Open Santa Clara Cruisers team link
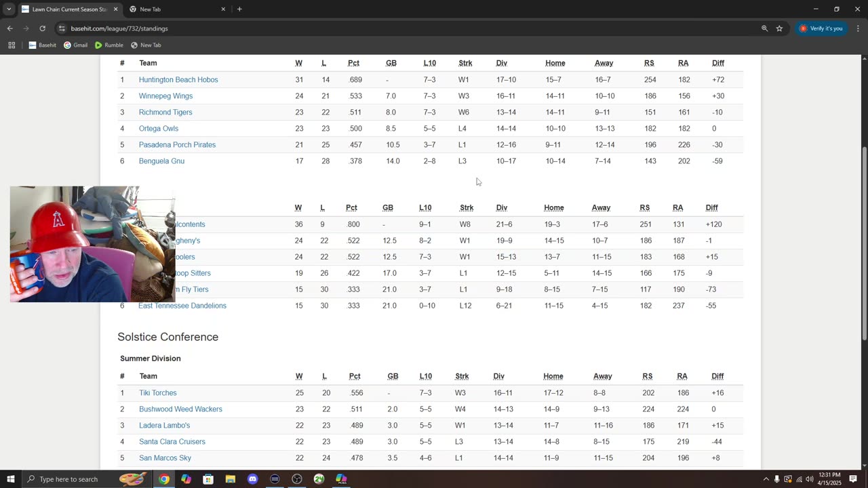Screen dimensions: 868x488 172,442
